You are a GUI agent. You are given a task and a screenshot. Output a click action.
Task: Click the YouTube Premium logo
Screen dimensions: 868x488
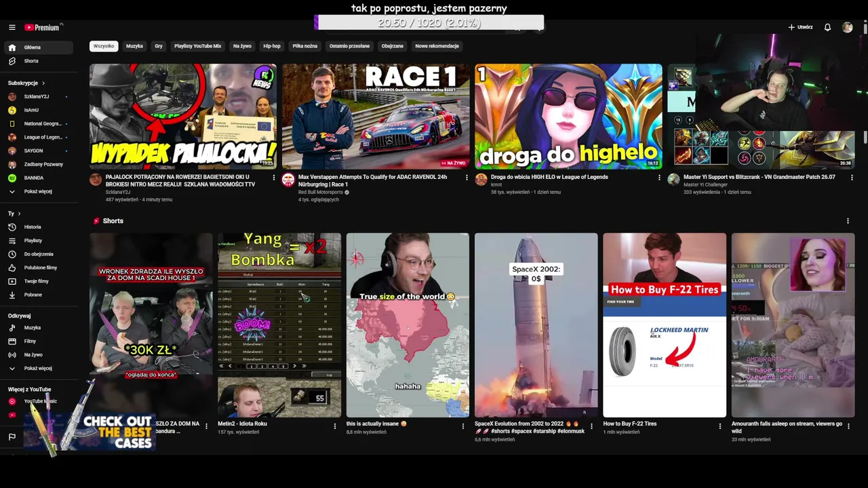coord(43,27)
